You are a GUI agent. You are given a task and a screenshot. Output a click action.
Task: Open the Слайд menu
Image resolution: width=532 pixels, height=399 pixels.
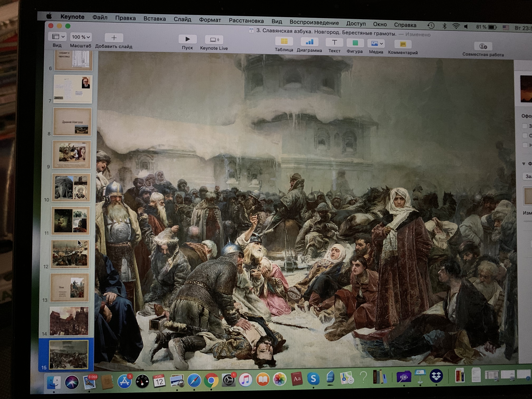[182, 19]
